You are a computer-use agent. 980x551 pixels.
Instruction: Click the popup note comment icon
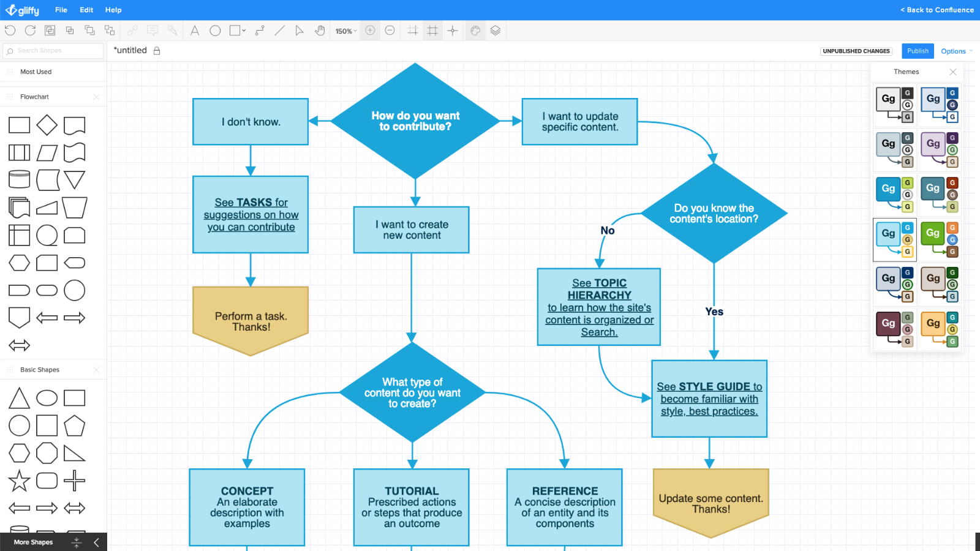point(153,31)
